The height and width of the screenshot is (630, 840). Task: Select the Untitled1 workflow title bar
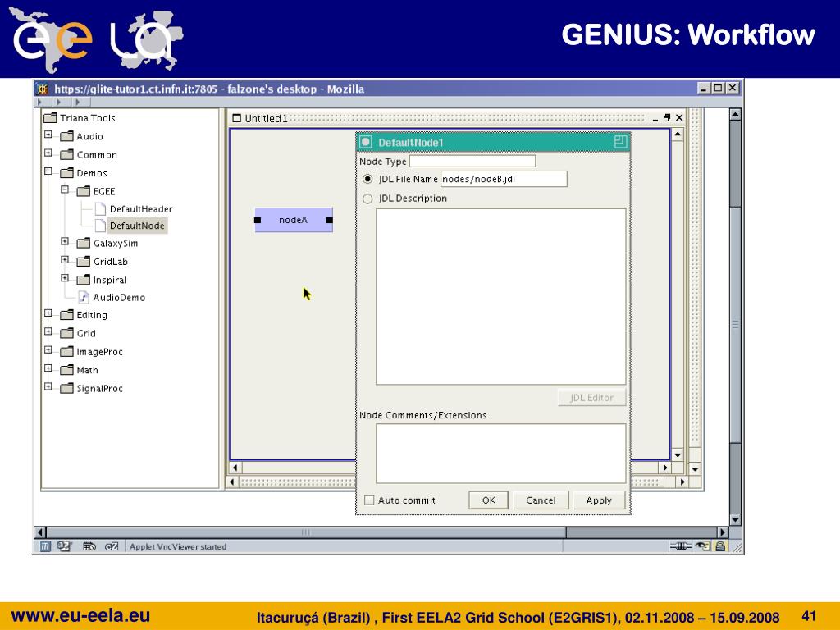(458, 118)
